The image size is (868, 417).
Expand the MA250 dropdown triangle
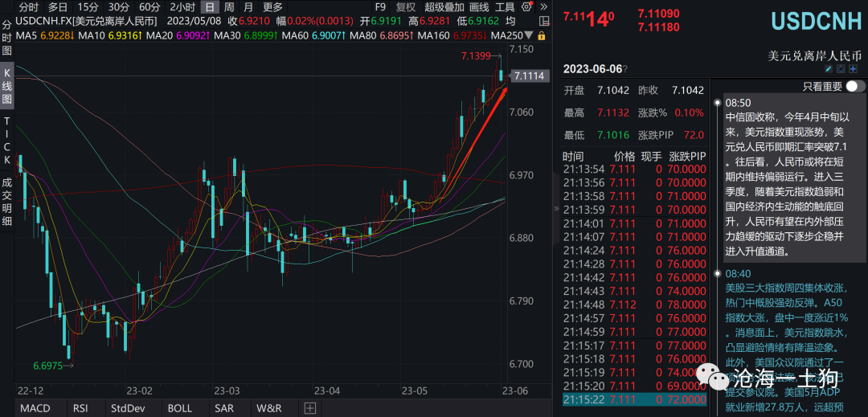528,35
